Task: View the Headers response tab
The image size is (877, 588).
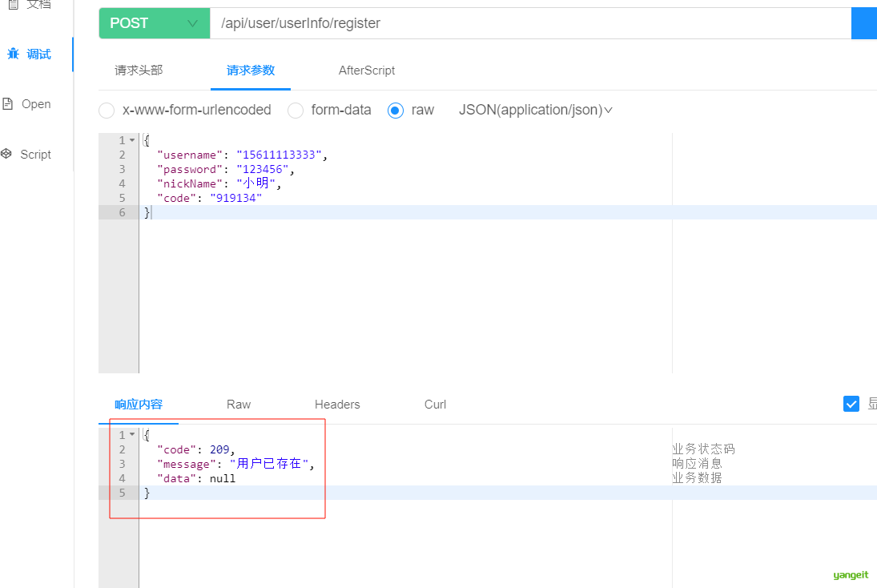Action: 337,405
